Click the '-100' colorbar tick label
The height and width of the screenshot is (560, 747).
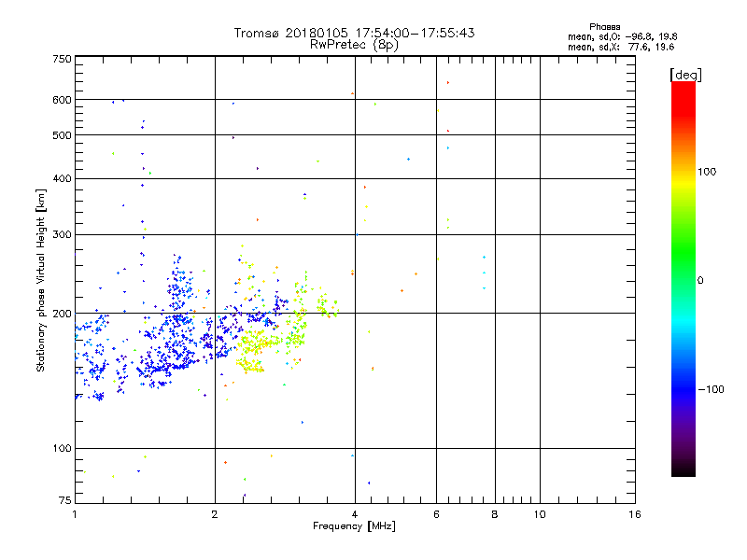[712, 389]
